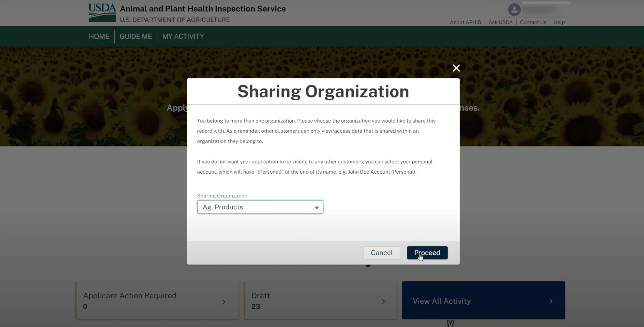This screenshot has width=644, height=327.
Task: Click the Sharing Organization field label
Action: [222, 196]
